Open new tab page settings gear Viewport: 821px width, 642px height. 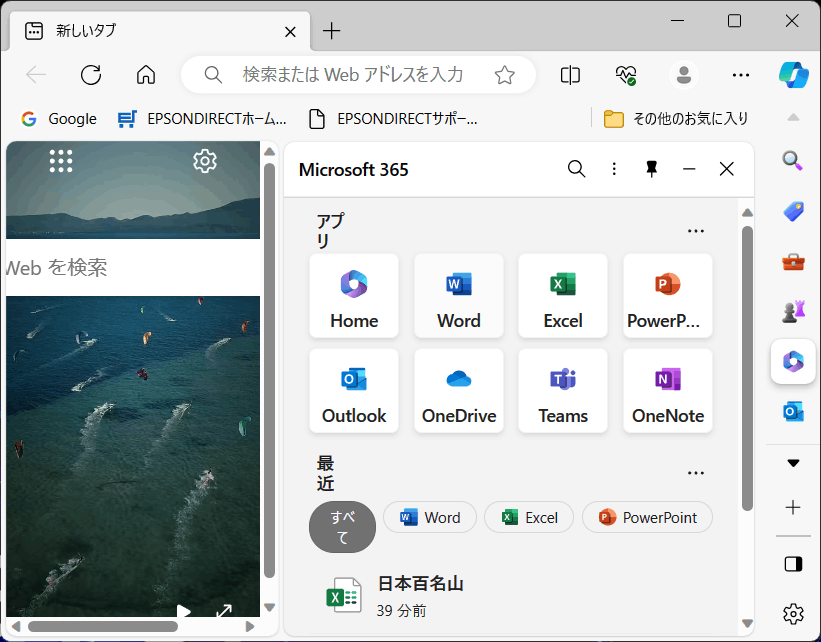pos(205,161)
